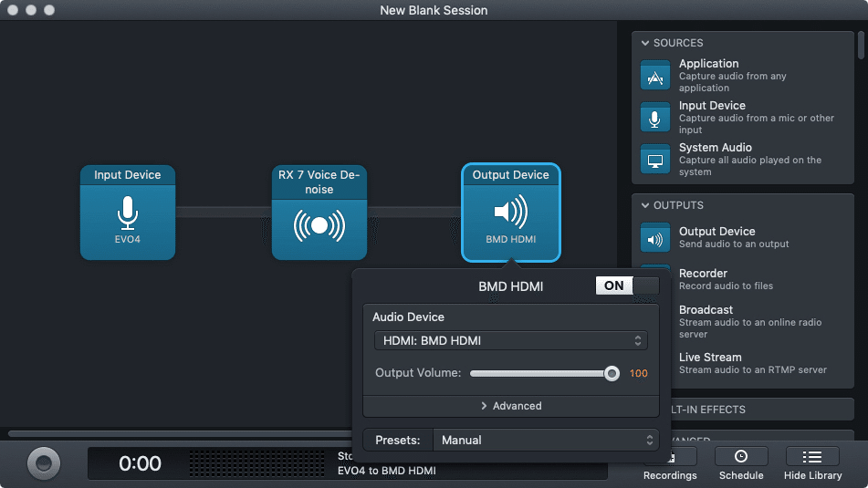Expand the Advanced disclosure section
Viewport: 868px width, 488px height.
tap(510, 406)
